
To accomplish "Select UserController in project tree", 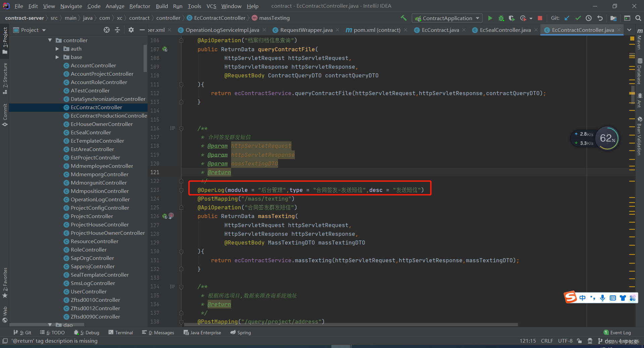I will coord(89,291).
